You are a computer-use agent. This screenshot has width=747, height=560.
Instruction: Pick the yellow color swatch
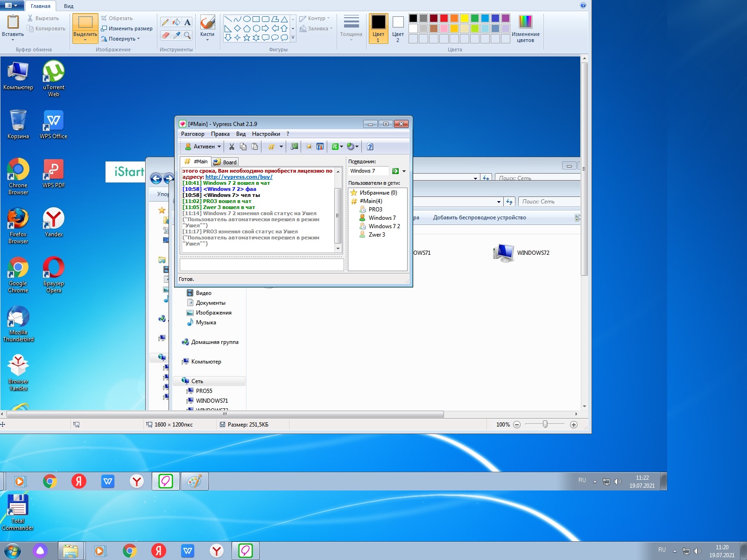tap(465, 18)
